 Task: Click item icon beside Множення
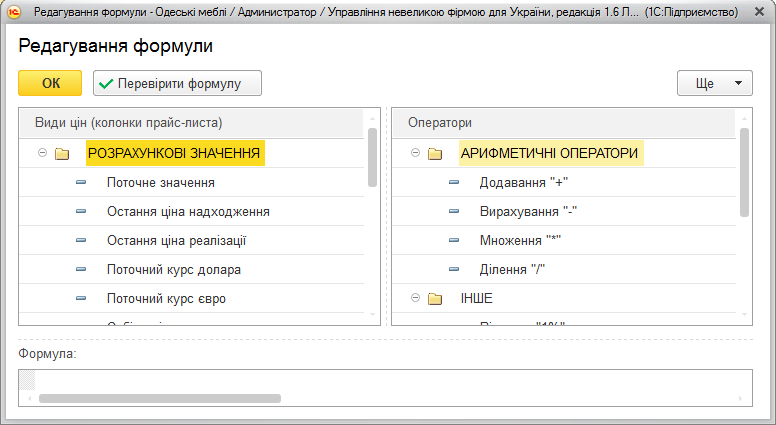(x=454, y=240)
